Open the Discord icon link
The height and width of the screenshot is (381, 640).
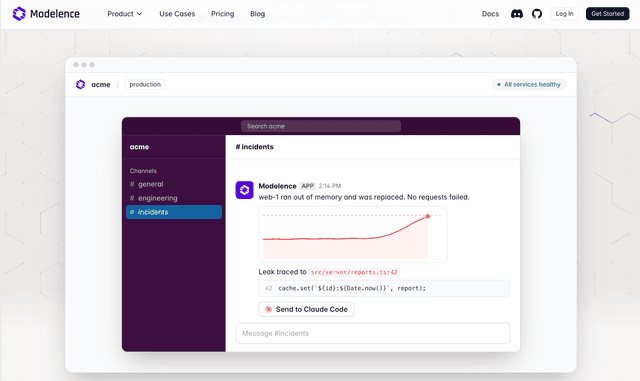point(517,14)
